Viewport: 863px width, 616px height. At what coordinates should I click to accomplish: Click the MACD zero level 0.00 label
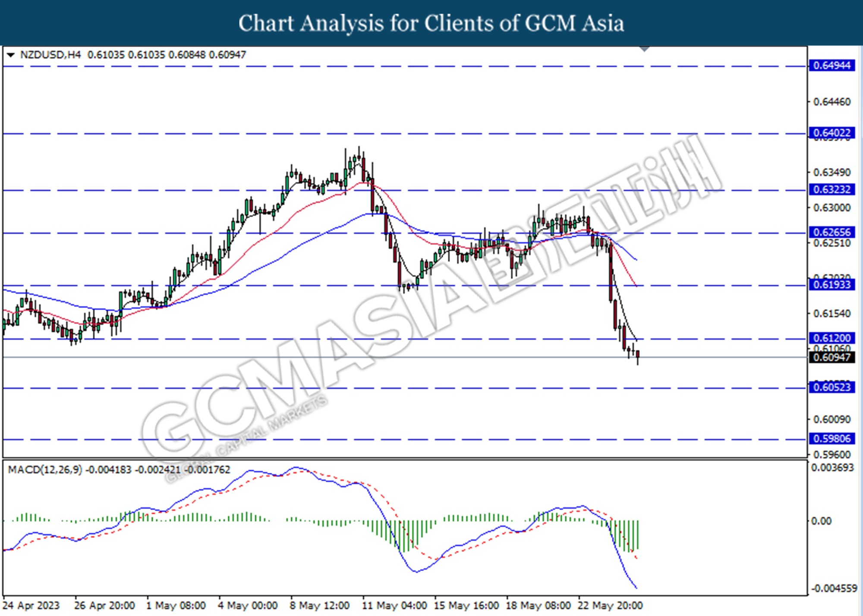click(x=821, y=521)
